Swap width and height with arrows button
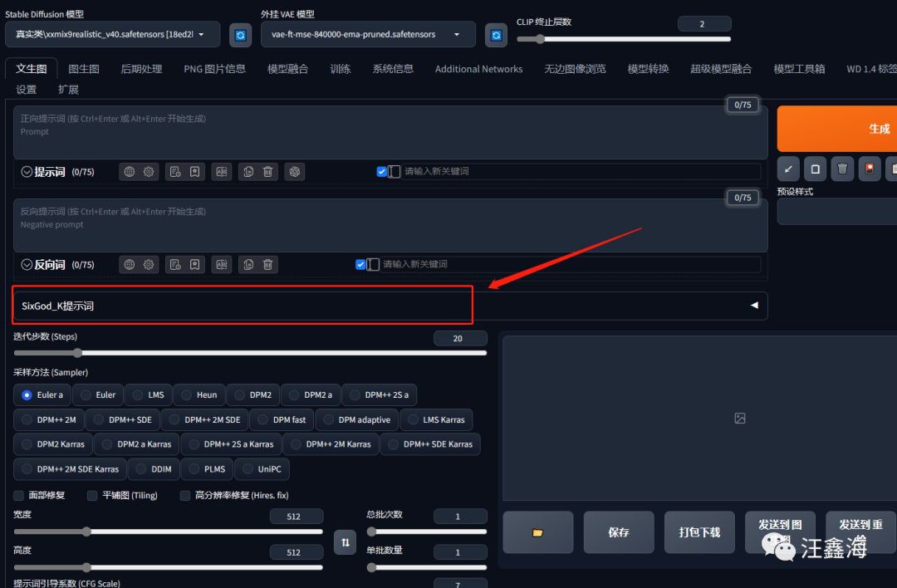Image resolution: width=897 pixels, height=588 pixels. coord(345,542)
